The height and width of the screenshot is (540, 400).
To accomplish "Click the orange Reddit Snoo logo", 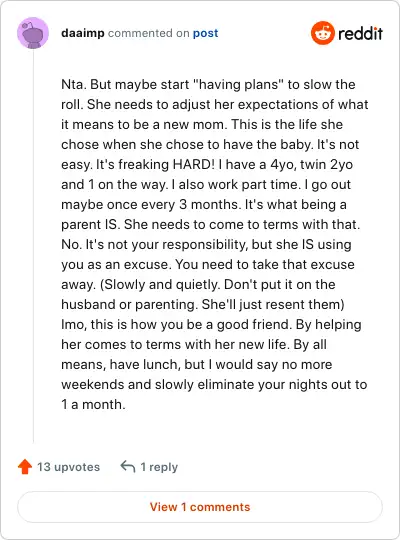I will click(x=322, y=33).
